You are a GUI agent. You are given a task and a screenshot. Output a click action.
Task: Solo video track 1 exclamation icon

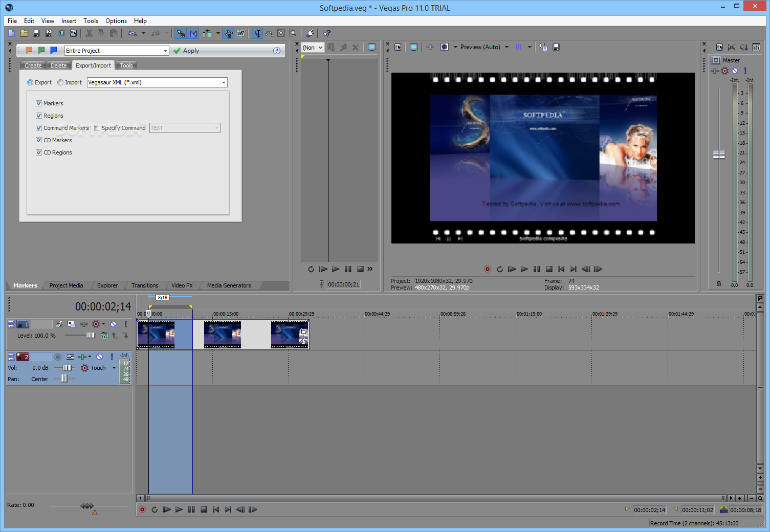tap(125, 324)
